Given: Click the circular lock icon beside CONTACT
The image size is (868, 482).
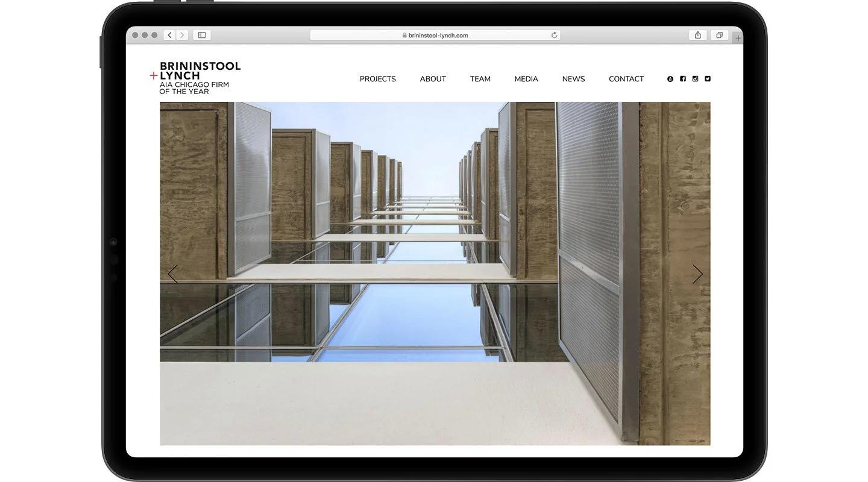Looking at the screenshot, I should (670, 79).
